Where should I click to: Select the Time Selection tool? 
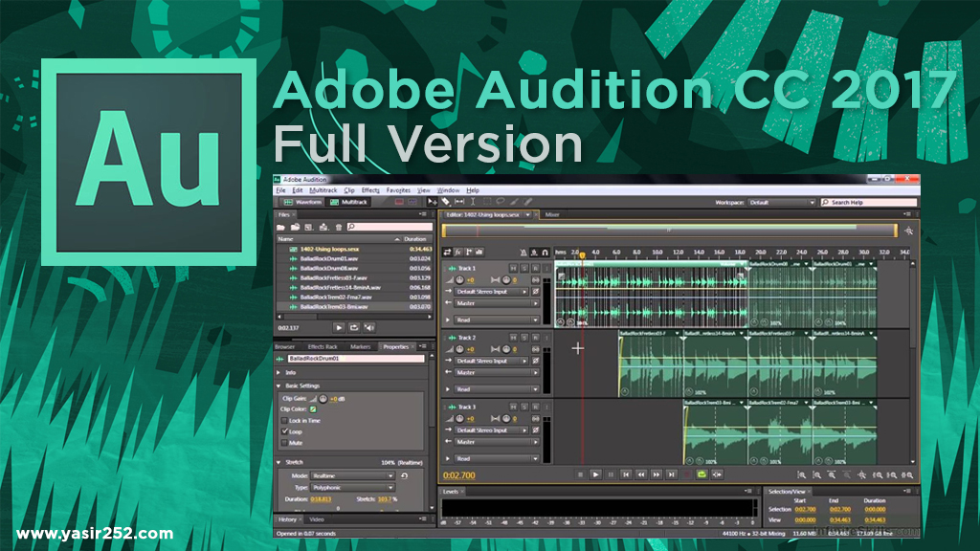click(x=473, y=202)
